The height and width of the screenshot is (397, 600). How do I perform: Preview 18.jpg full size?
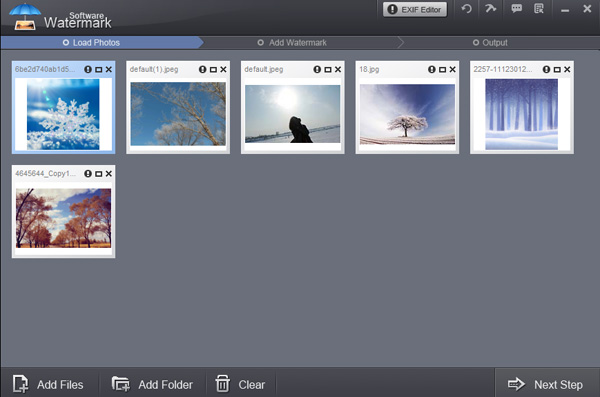coord(442,70)
